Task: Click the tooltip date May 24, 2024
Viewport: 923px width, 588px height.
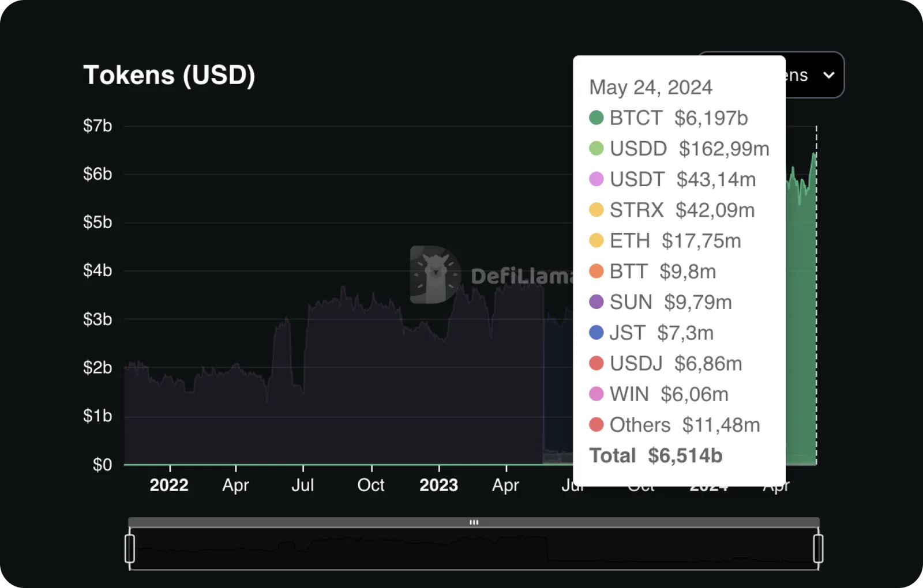Action: pyautogui.click(x=650, y=88)
